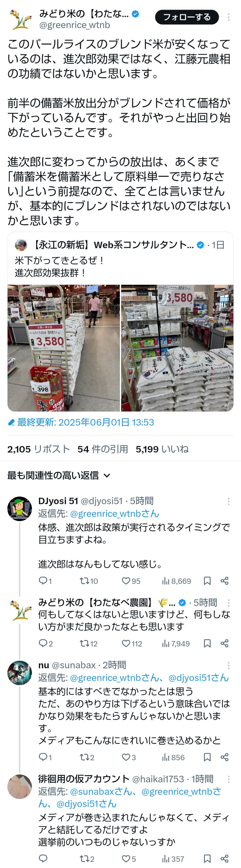This screenshot has width=241, height=868.
Task: Share the 徘徊用の仮アカウント reply
Action: point(225,859)
